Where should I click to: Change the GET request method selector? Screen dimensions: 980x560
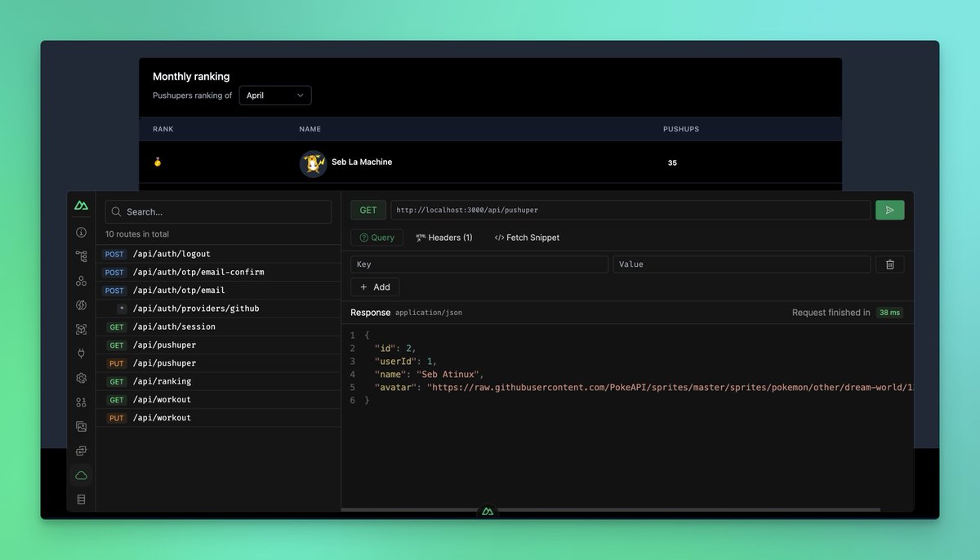368,210
